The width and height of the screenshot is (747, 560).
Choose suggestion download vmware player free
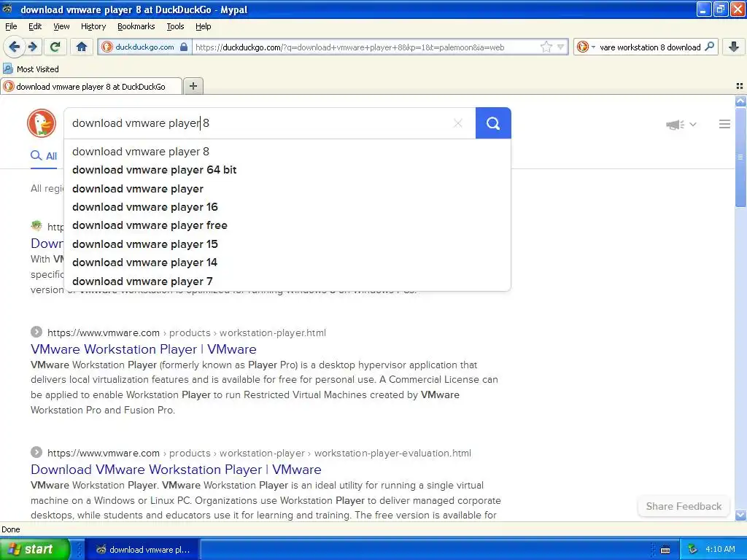(287, 225)
